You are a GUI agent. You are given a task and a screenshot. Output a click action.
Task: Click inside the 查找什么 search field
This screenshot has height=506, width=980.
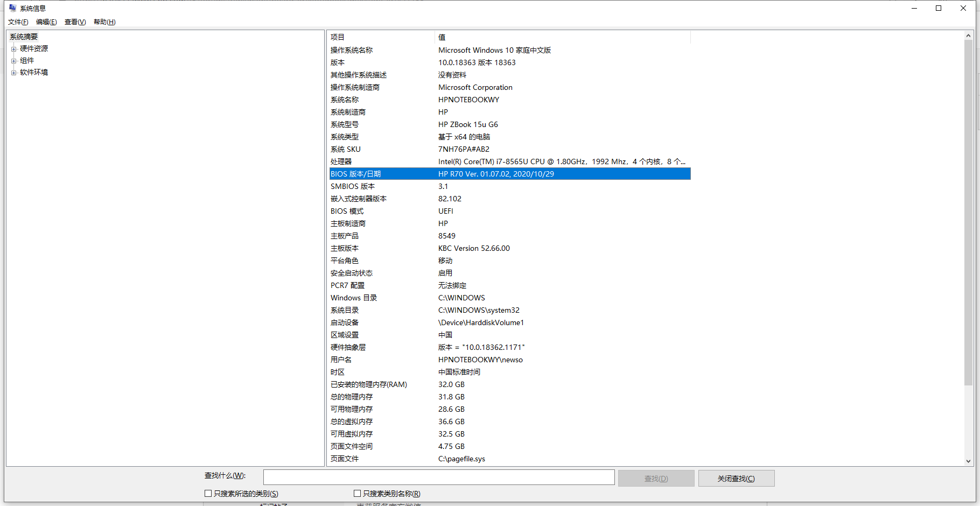tap(438, 477)
